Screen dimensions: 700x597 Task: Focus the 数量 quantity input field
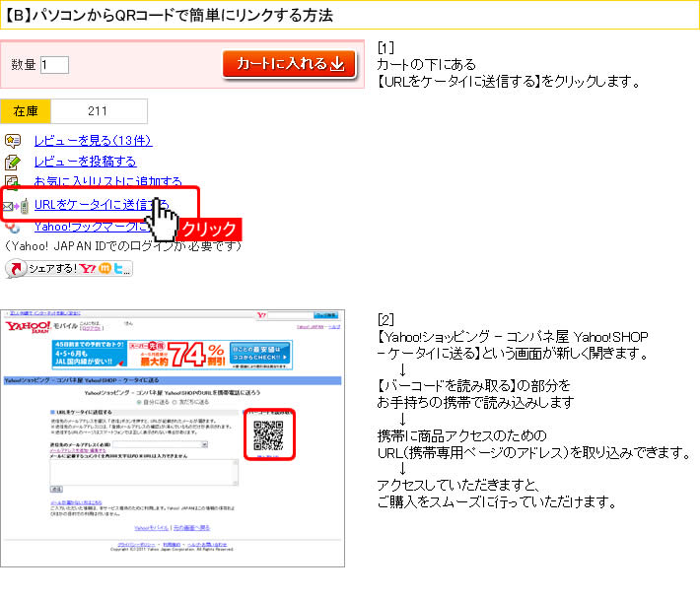(x=54, y=65)
